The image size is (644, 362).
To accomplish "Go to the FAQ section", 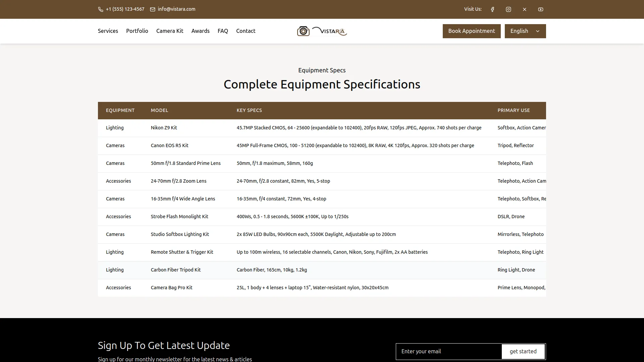I will 222,31.
